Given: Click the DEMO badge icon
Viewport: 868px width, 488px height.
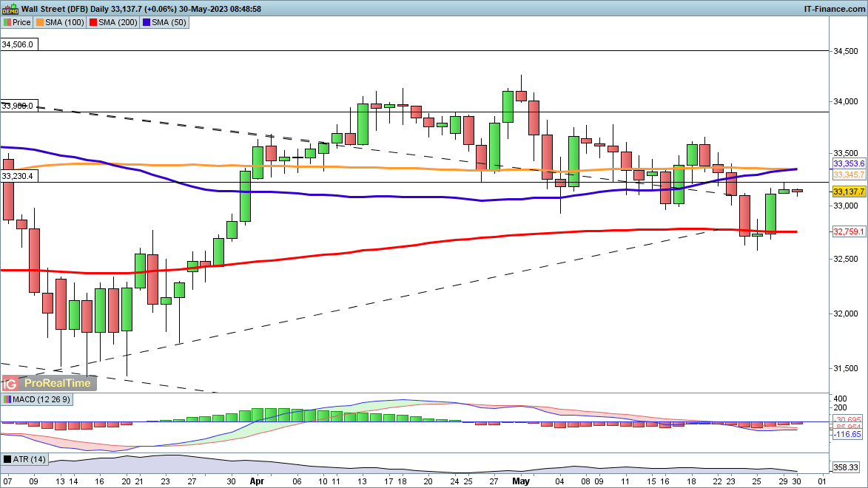Looking at the screenshot, I should click(x=10, y=9).
